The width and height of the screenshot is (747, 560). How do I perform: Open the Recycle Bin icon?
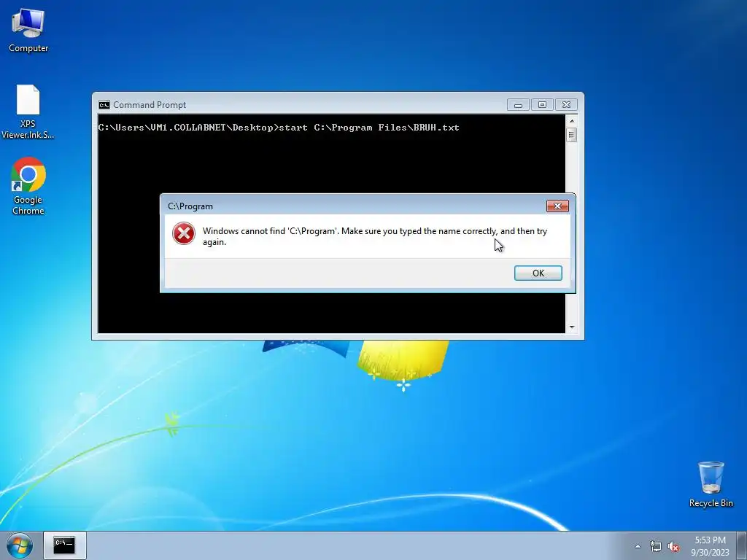(x=711, y=484)
